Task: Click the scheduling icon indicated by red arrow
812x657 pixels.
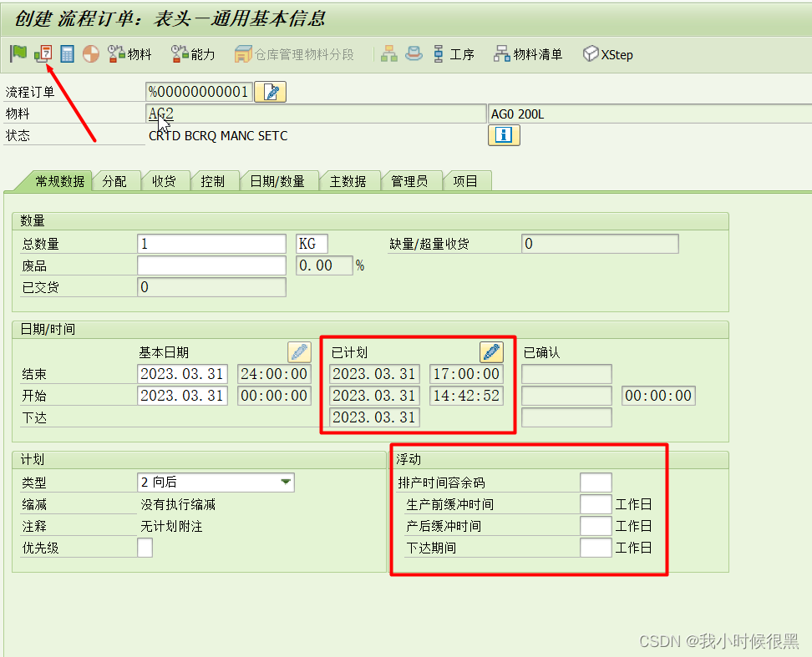Action: [x=44, y=53]
